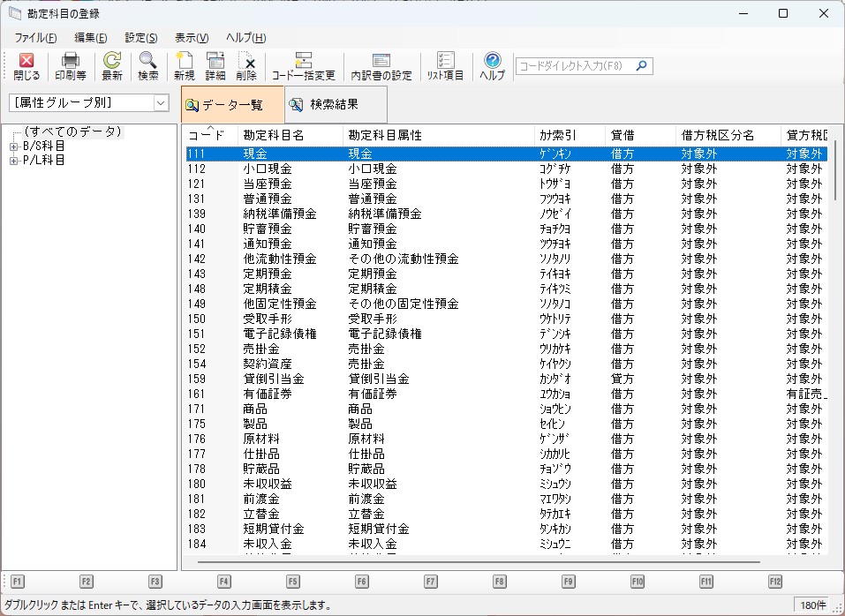Click the ヘルプ help question icon
Image resolution: width=845 pixels, height=616 pixels.
pyautogui.click(x=493, y=66)
